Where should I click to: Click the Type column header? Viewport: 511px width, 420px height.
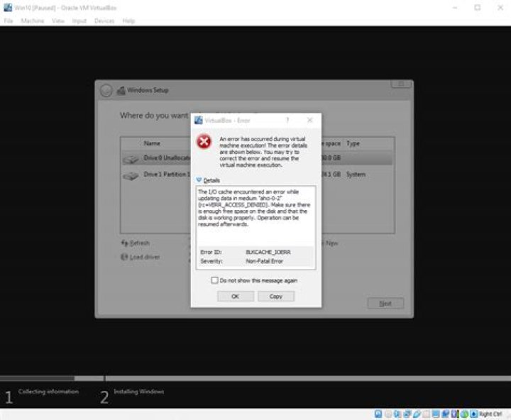point(353,143)
